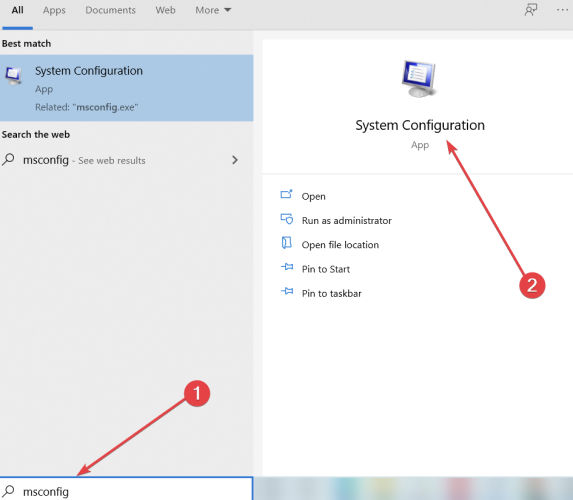Switch to the Apps tab
Image resolution: width=573 pixels, height=500 pixels.
point(54,10)
